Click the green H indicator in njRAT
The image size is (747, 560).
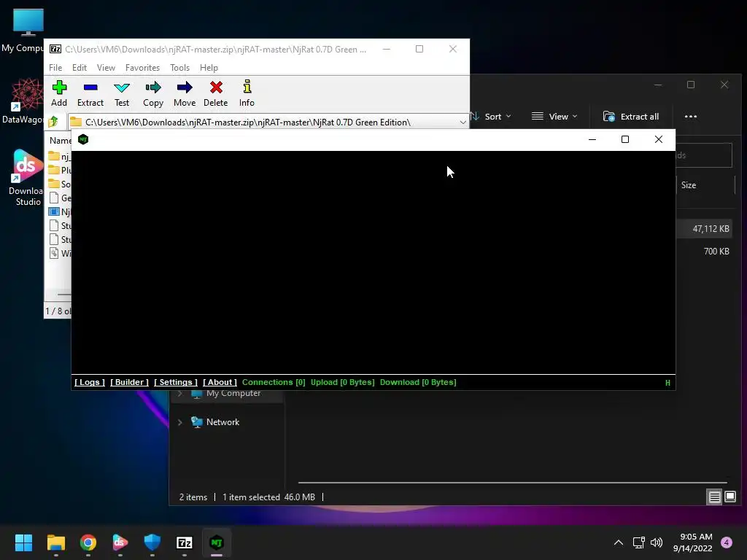tap(667, 383)
